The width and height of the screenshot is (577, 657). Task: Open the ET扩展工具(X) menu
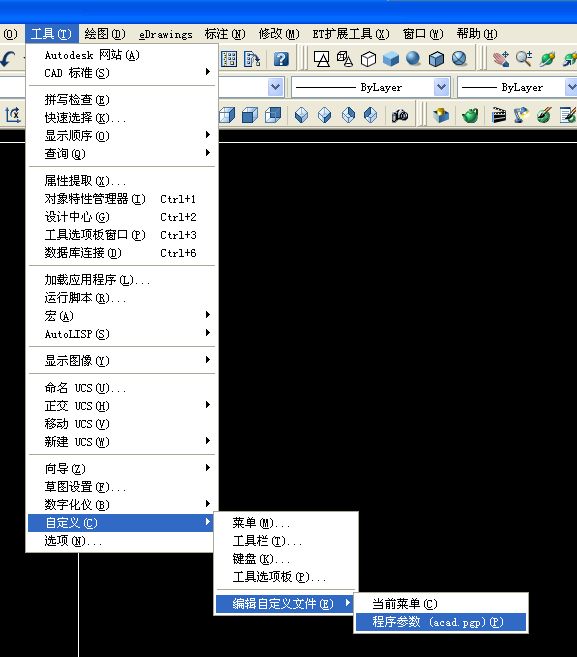(x=351, y=34)
